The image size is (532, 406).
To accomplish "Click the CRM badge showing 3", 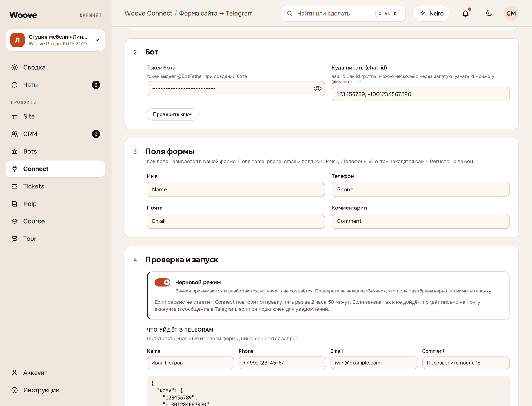I will (x=96, y=134).
